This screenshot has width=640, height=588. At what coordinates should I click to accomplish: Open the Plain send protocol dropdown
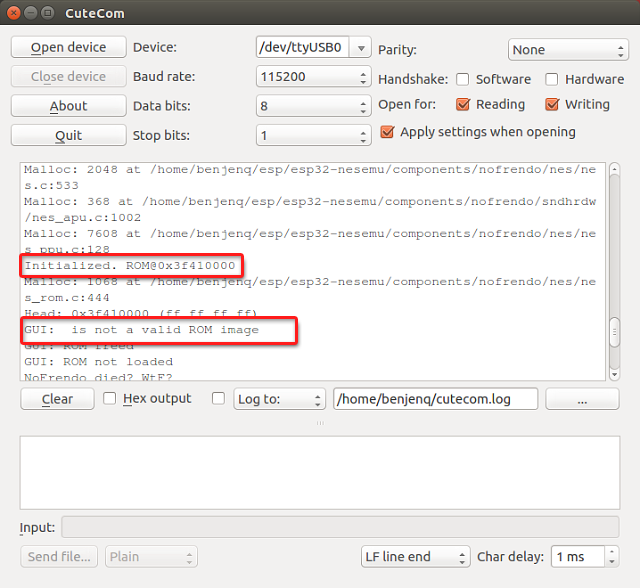(151, 557)
